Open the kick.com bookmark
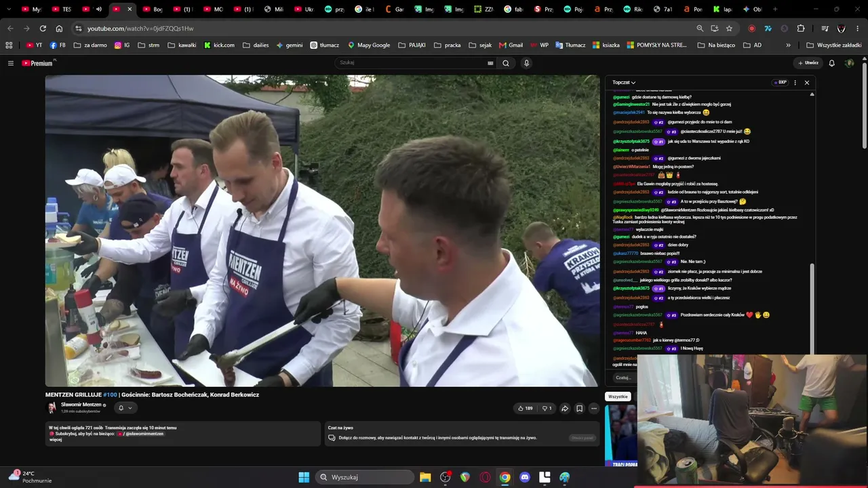 (219, 45)
